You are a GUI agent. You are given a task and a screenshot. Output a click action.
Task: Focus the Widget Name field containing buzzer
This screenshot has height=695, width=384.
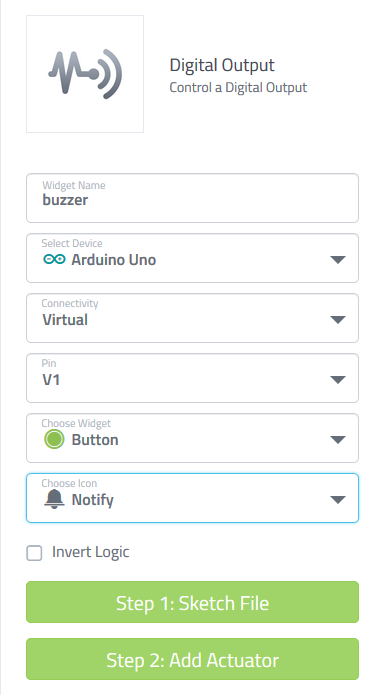pos(192,198)
